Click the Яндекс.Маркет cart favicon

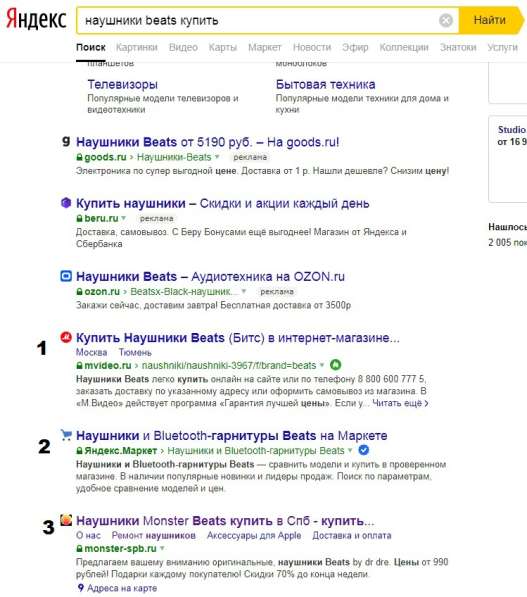pos(66,435)
